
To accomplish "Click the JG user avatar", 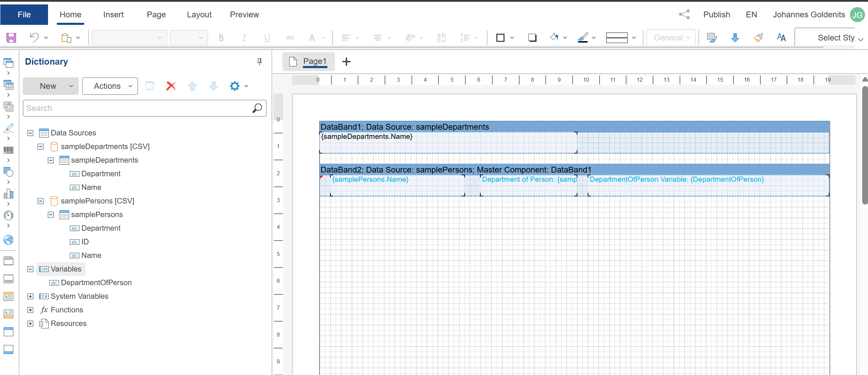I will [x=857, y=15].
